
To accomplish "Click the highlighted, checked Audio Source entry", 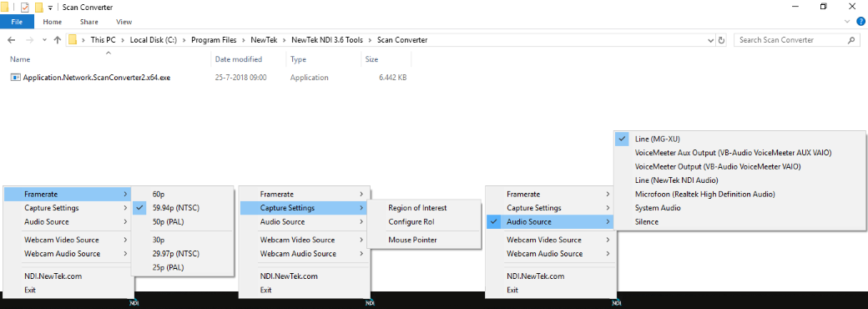I will [x=551, y=221].
